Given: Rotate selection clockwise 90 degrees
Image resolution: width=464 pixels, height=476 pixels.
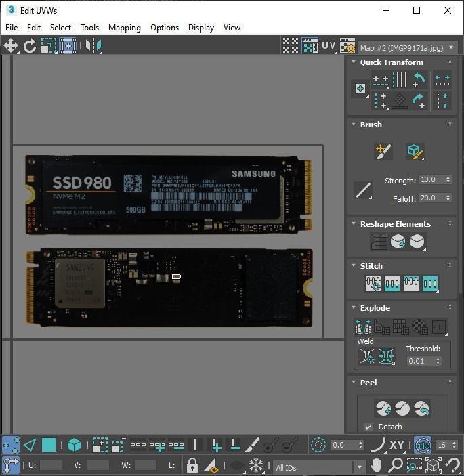Looking at the screenshot, I should tap(419, 102).
